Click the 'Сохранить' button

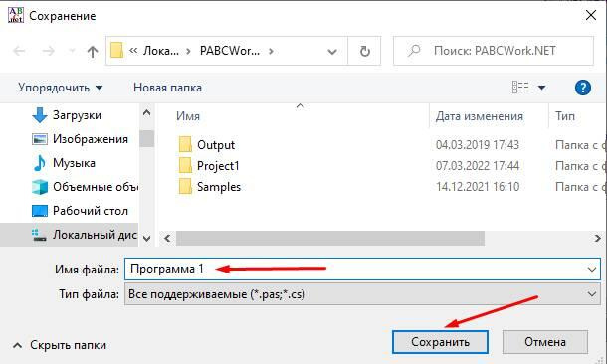point(440,342)
